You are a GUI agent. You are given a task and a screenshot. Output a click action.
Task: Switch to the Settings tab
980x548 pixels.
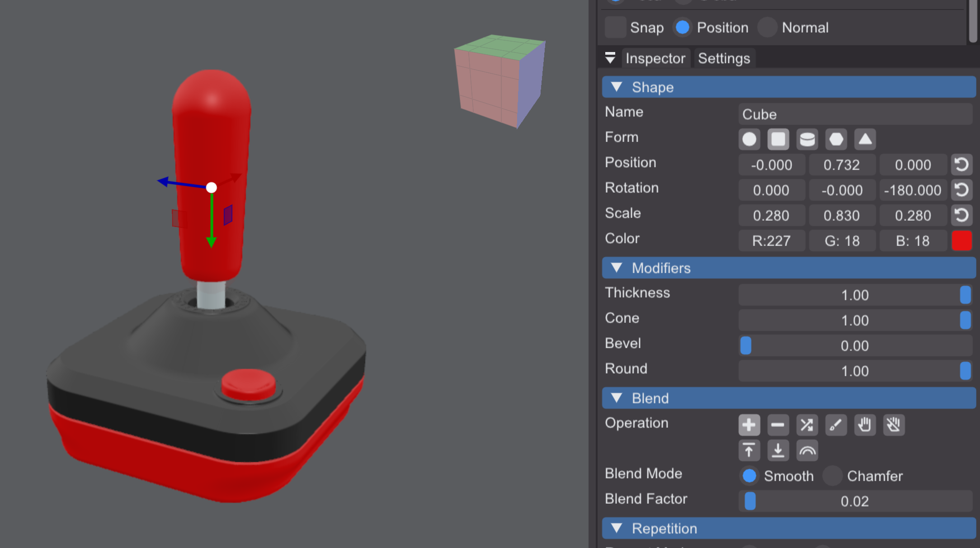[x=724, y=58]
